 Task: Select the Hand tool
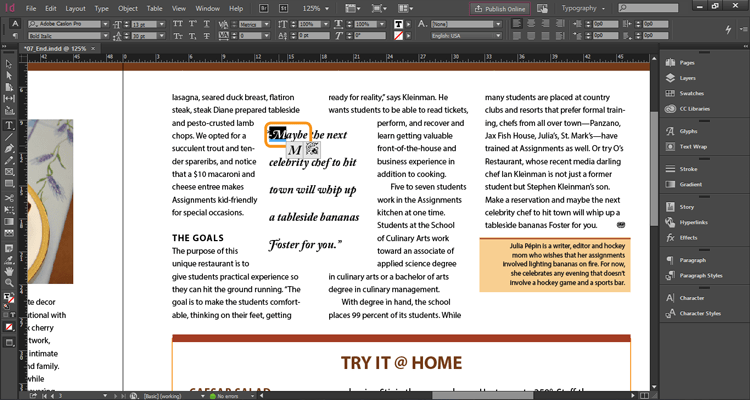(9, 271)
